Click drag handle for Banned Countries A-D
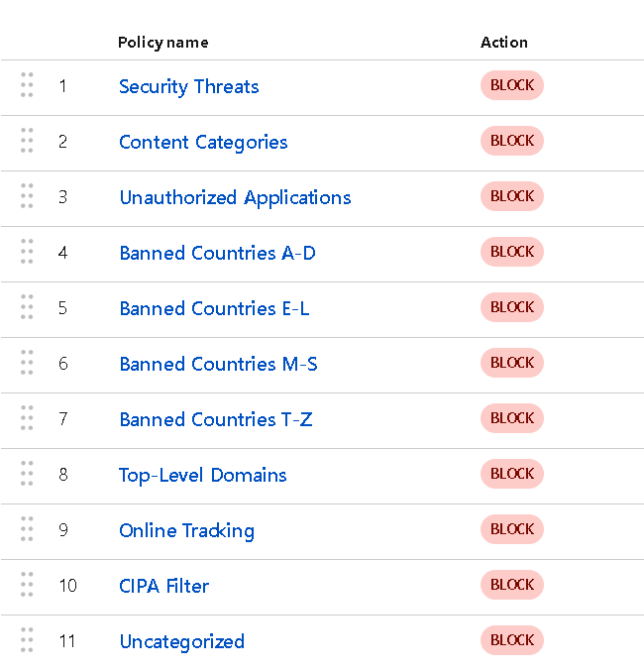 pos(27,252)
